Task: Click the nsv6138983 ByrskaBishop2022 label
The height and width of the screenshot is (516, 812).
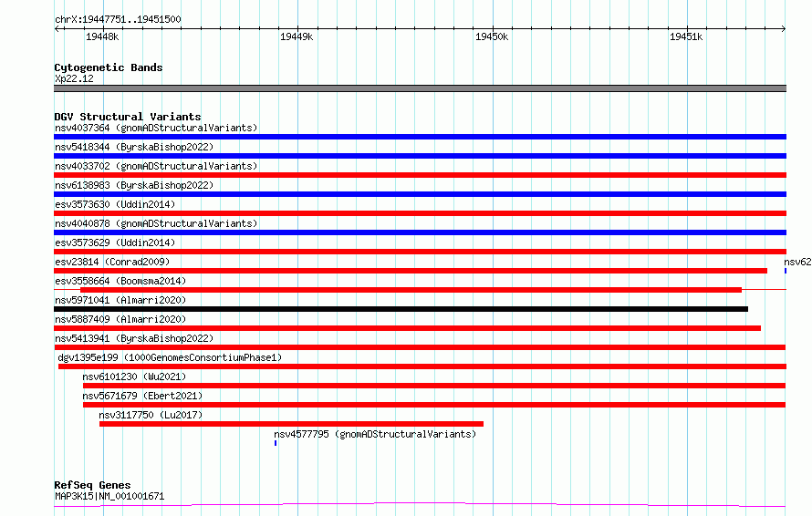Action: coord(134,185)
